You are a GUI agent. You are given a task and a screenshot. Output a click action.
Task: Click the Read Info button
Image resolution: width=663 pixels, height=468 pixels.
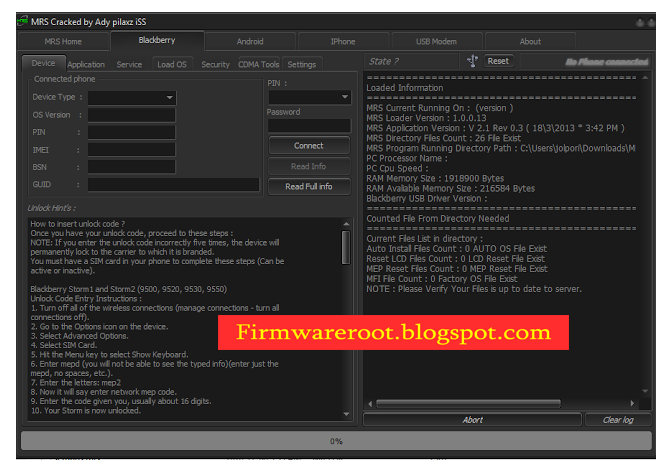click(309, 166)
